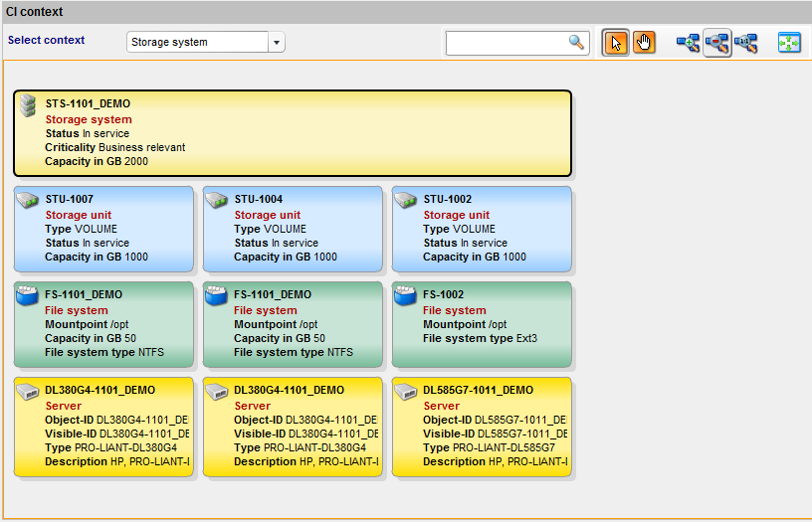Click the zoom in graph icon
812x522 pixels.
coord(688,43)
